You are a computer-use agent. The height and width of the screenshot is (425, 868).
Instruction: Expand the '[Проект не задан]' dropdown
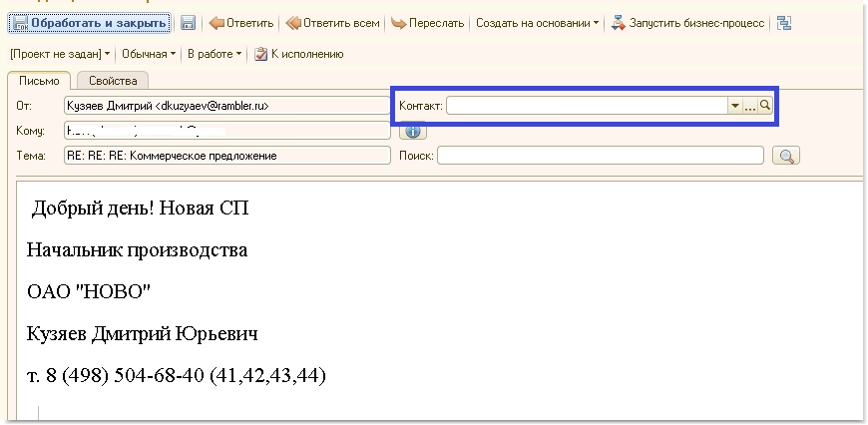(61, 53)
